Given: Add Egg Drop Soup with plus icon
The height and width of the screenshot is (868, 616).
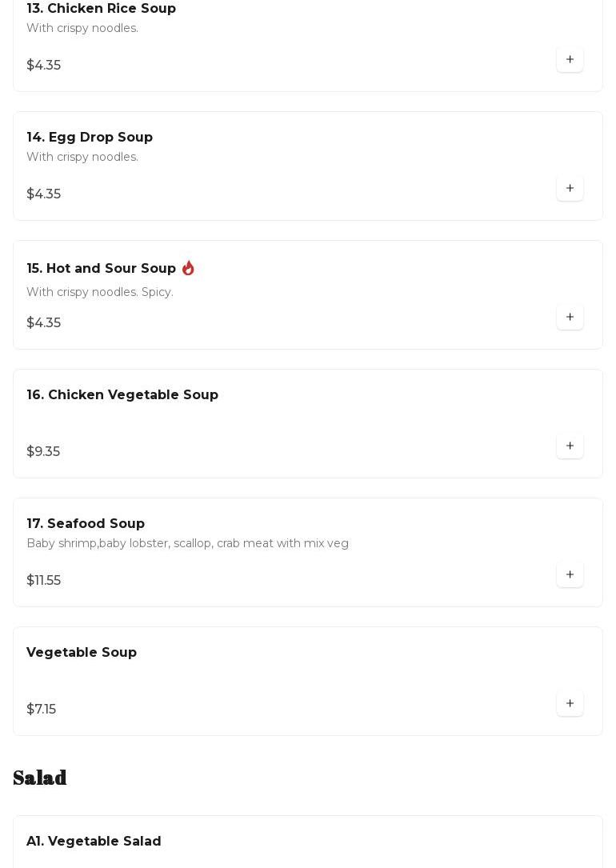Looking at the screenshot, I should (570, 188).
